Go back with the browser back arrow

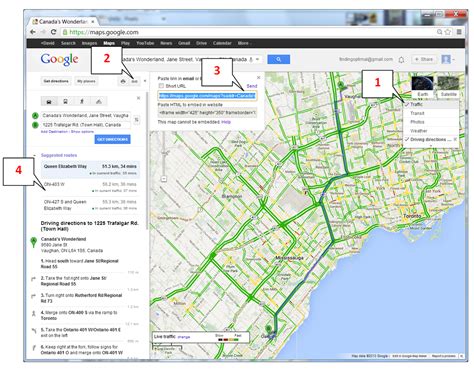(x=33, y=32)
